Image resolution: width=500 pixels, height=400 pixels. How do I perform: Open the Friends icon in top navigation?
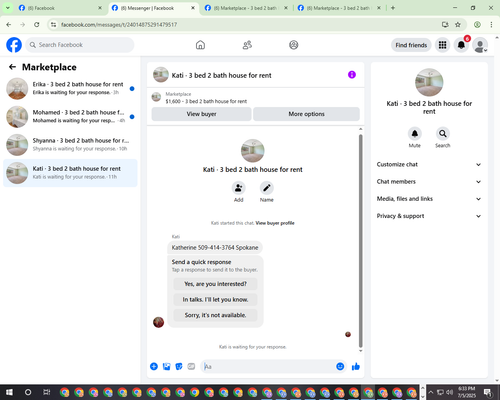click(x=247, y=45)
